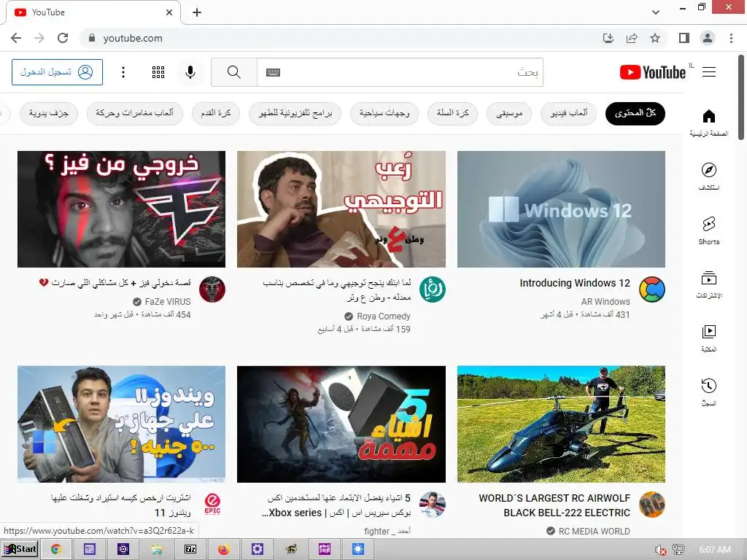Reload the YouTube page
Screen dimensions: 747x560
click(x=63, y=38)
